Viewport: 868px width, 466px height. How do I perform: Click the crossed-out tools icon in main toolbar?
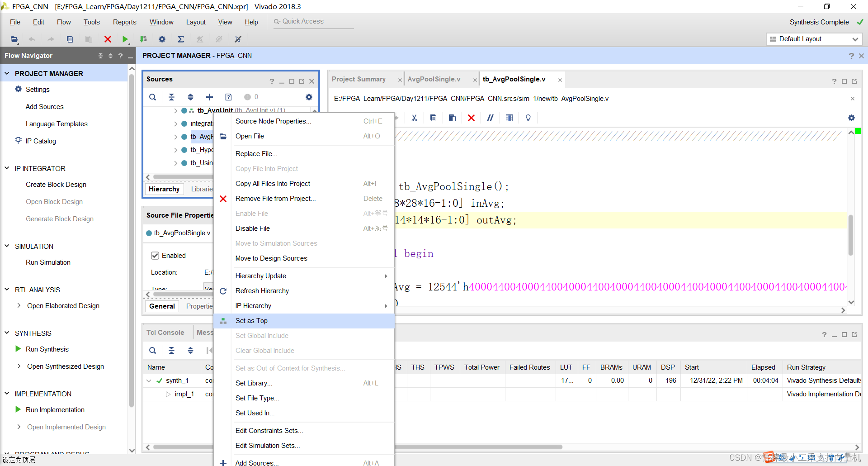click(238, 39)
